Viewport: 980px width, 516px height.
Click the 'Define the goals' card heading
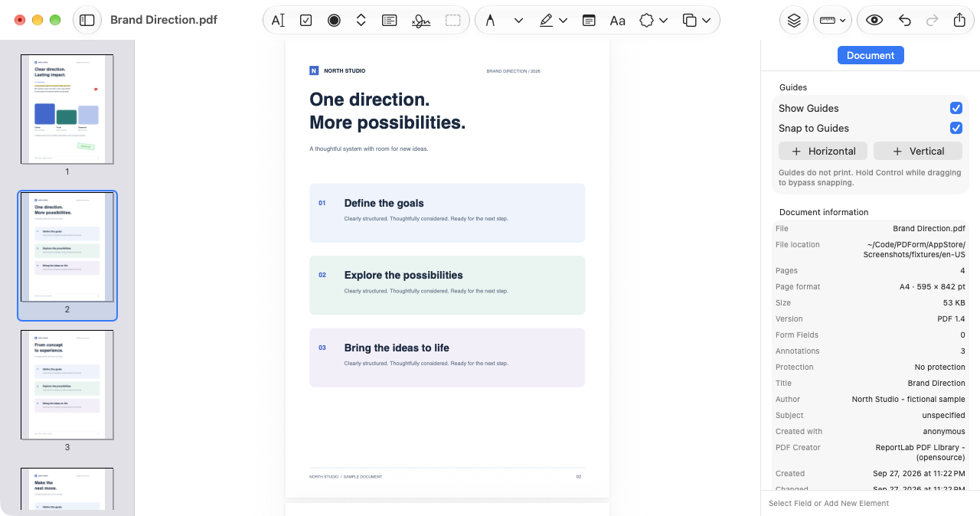click(x=384, y=203)
